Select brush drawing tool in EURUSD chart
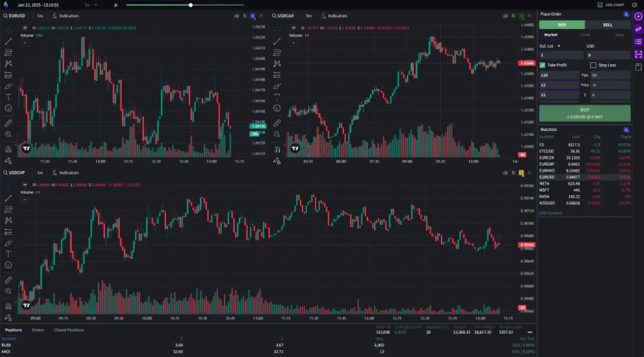Screen dimensions: 644x357 point(8,86)
